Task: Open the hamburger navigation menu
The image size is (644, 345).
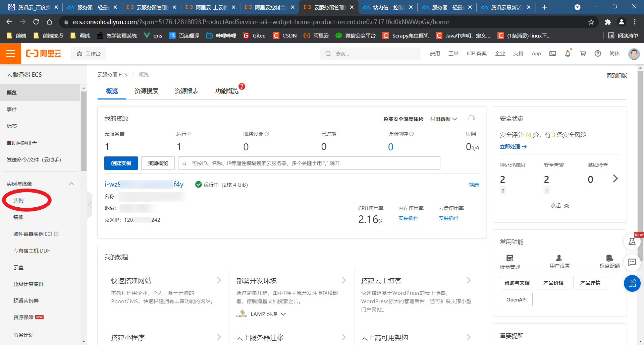Action: [x=10, y=54]
